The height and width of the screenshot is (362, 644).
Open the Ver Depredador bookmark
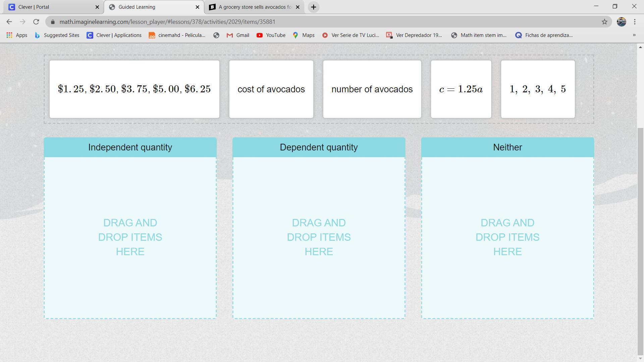pos(414,35)
